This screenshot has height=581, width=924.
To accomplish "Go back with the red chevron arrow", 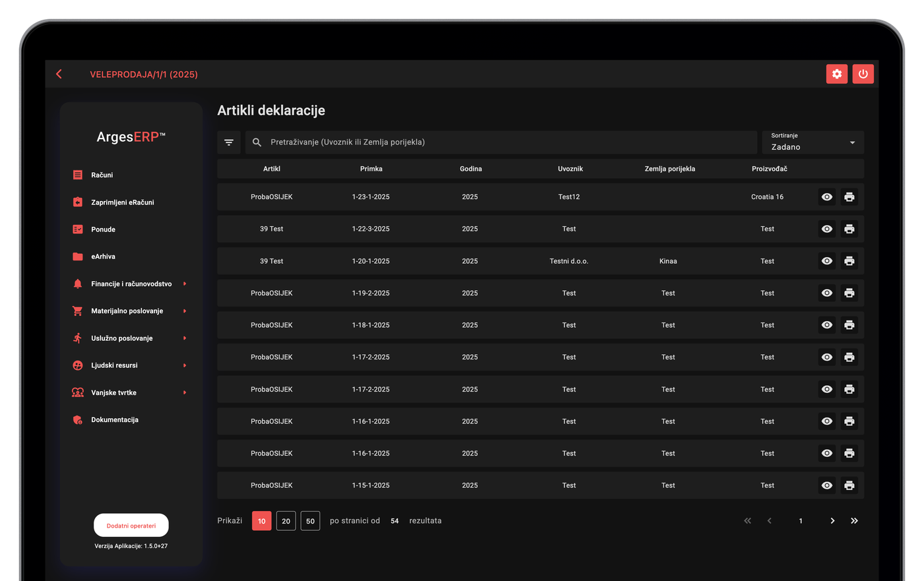I will tap(59, 74).
